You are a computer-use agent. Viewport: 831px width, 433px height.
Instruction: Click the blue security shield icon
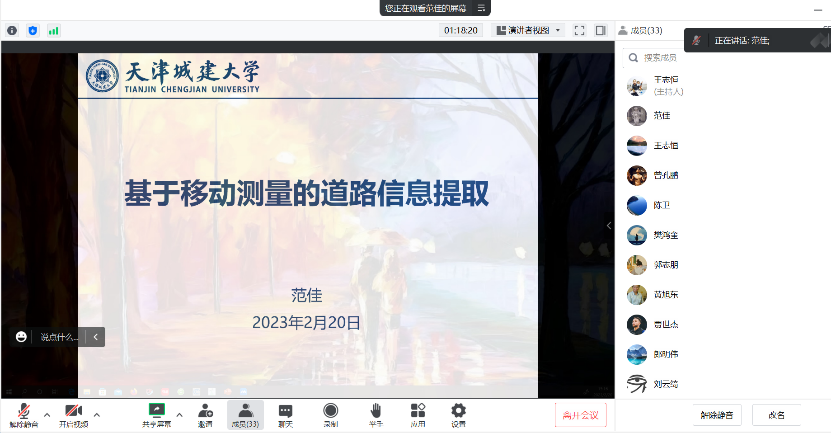[33, 31]
